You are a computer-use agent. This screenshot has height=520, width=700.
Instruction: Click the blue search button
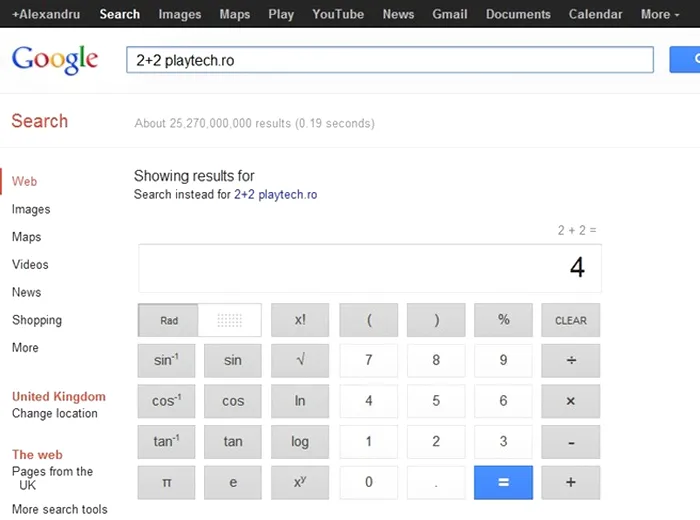pyautogui.click(x=685, y=59)
